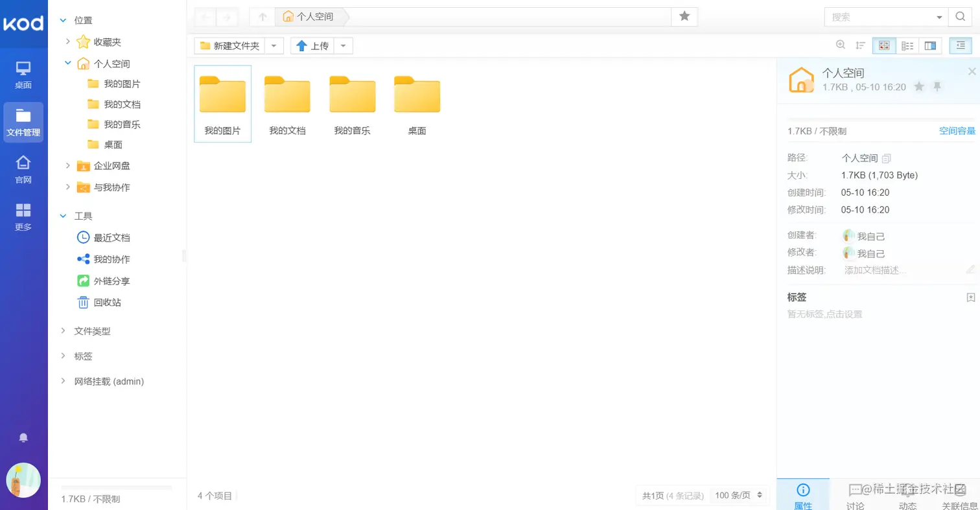This screenshot has width=980, height=510.
Task: Collapse the 位置 section
Action: coord(63,21)
